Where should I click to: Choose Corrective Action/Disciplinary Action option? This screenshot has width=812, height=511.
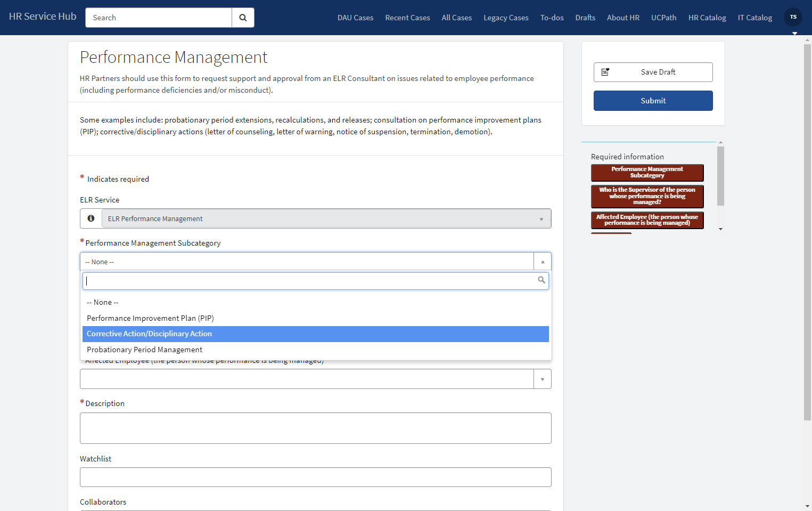click(316, 334)
